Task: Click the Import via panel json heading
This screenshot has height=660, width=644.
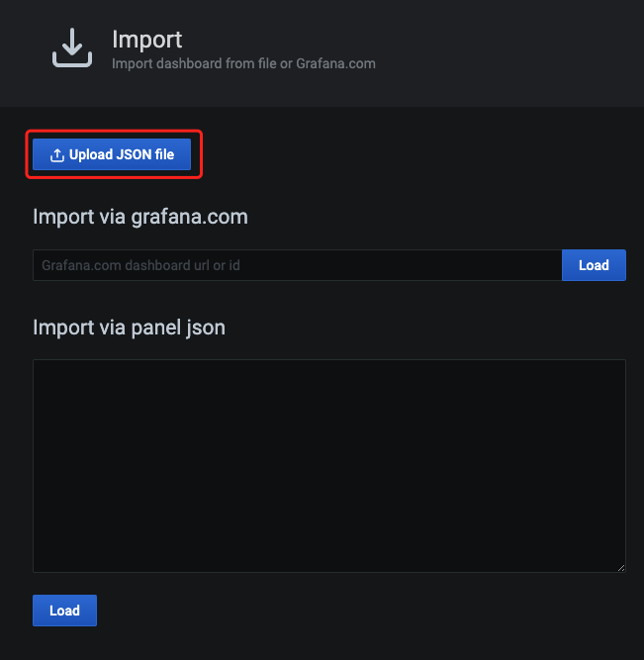Action: [129, 328]
